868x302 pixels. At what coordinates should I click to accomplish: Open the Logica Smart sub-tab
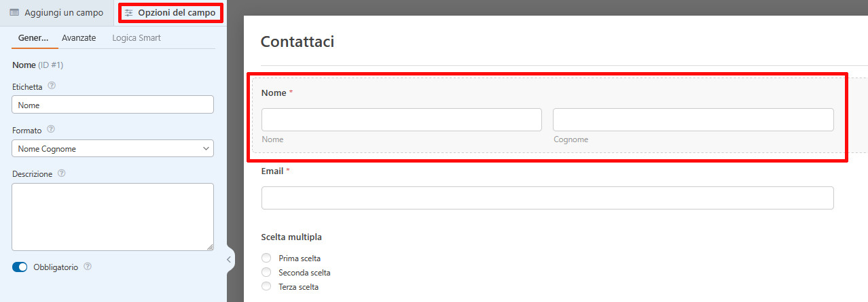tap(137, 38)
